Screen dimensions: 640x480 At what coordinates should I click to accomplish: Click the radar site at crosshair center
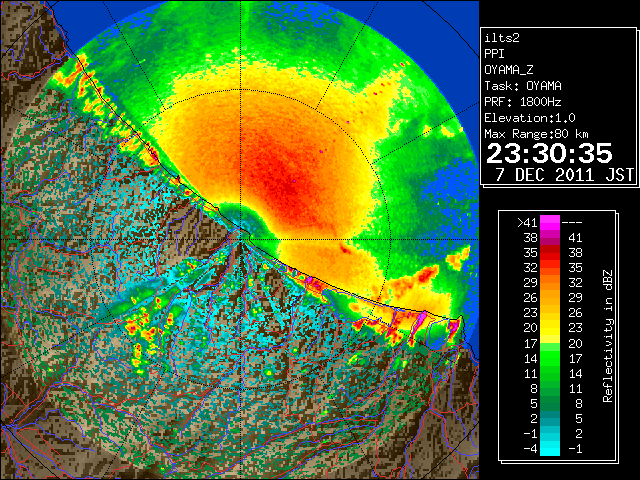point(240,240)
